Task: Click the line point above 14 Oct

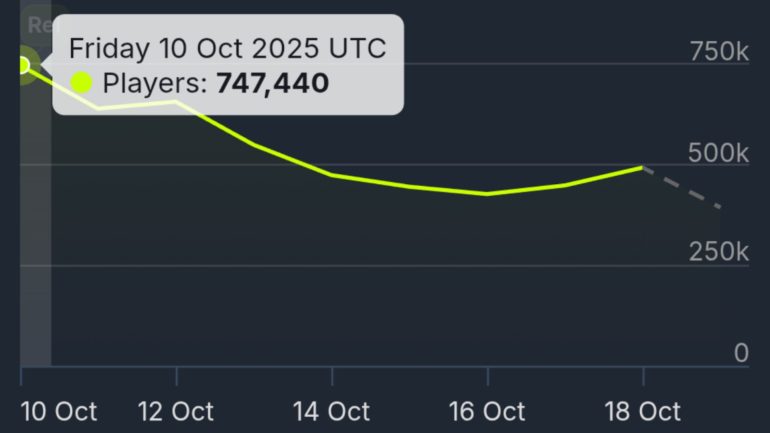Action: 332,175
